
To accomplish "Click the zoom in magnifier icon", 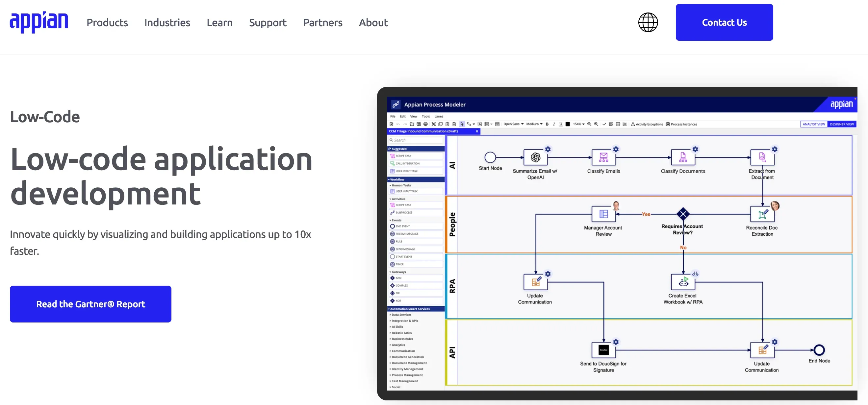I will coord(596,124).
